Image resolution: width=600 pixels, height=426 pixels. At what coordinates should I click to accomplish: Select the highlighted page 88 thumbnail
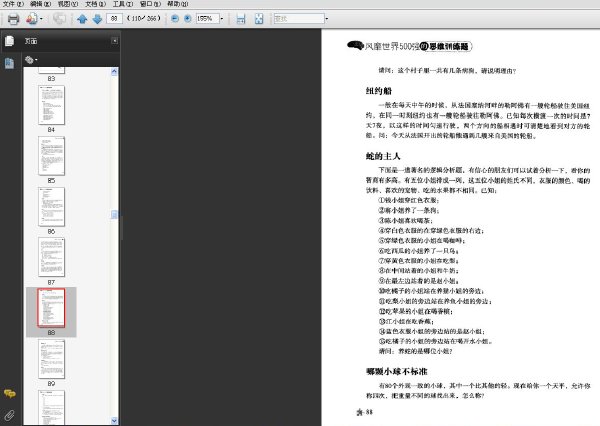tap(51, 308)
